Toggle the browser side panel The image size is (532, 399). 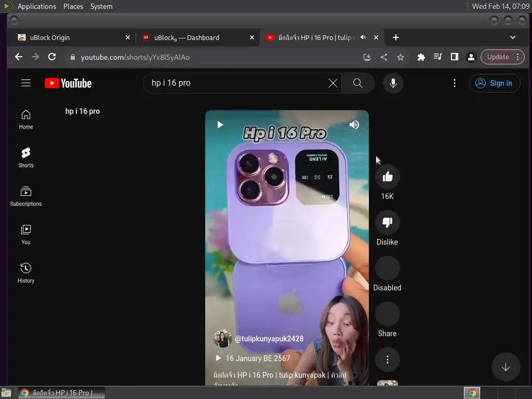454,57
